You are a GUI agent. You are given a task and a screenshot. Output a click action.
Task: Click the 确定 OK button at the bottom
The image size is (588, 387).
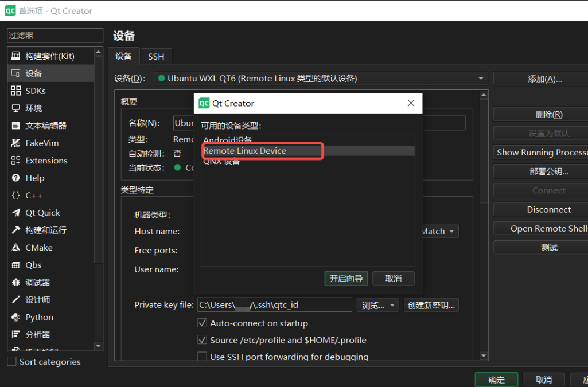[496, 380]
